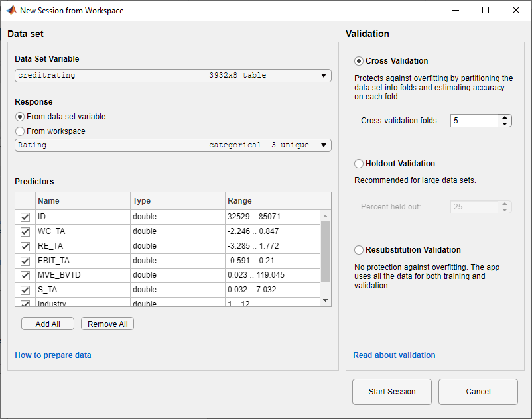532x419 pixels.
Task: Uncheck the ID predictor
Action: point(25,217)
